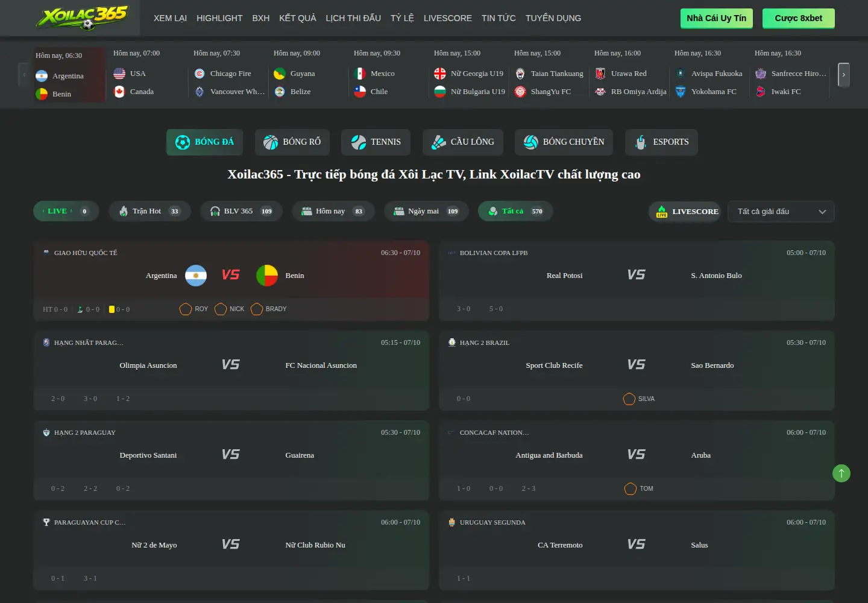Toggle the Trận Hot filter
Viewport: 868px width, 603px height.
(149, 211)
